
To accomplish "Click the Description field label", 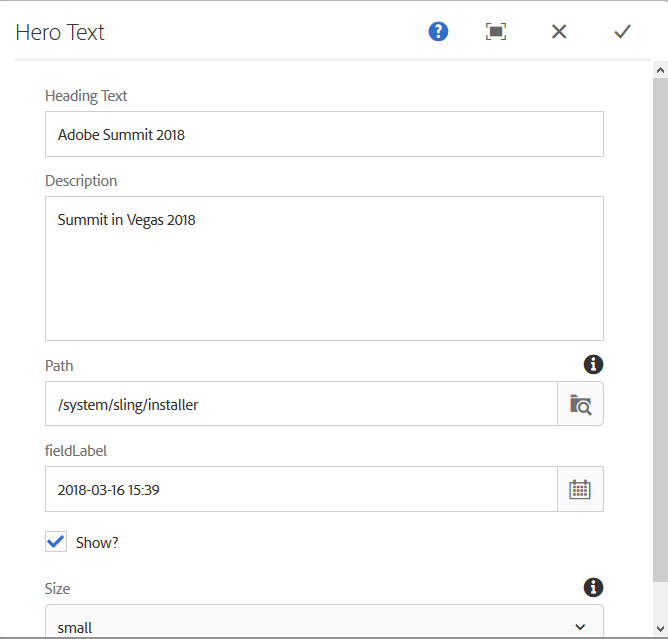I will click(x=81, y=181).
